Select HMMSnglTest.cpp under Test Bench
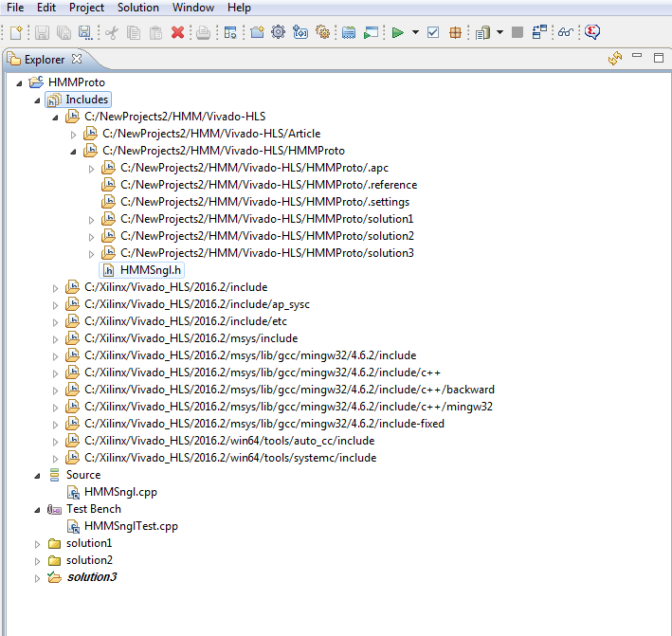Screen dimensions: 672x636 coord(123,526)
